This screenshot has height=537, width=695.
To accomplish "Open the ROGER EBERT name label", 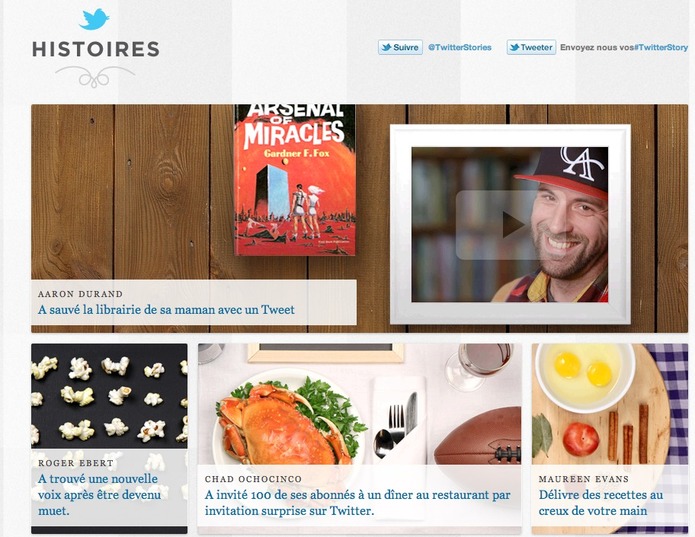I will click(76, 463).
